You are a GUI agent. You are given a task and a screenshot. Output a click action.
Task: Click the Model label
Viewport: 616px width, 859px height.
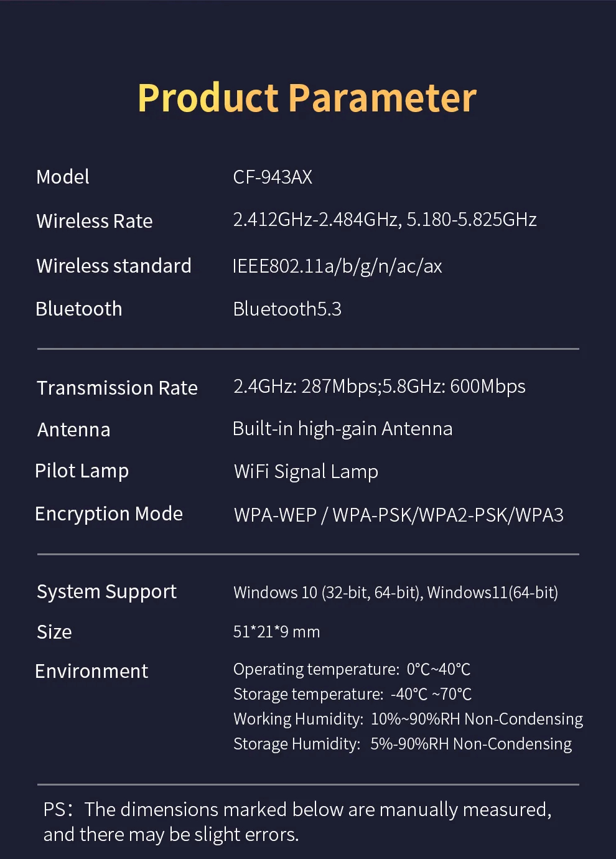tap(63, 177)
